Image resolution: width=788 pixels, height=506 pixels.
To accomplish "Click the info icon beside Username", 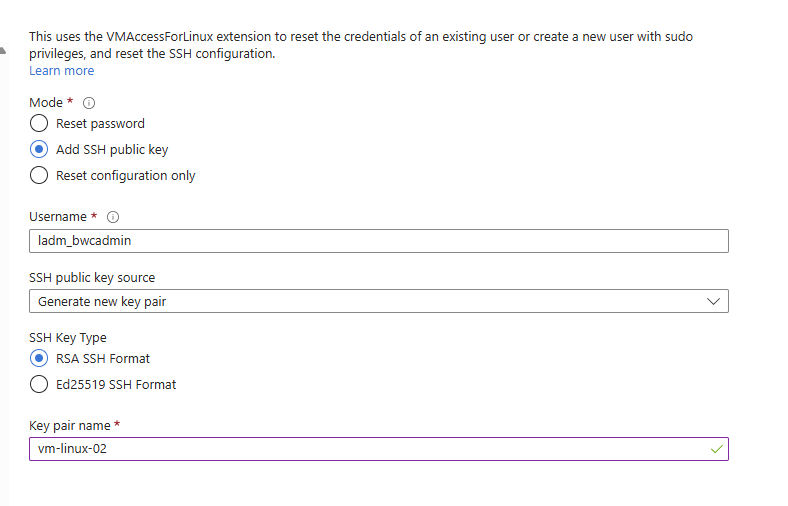I will (113, 217).
